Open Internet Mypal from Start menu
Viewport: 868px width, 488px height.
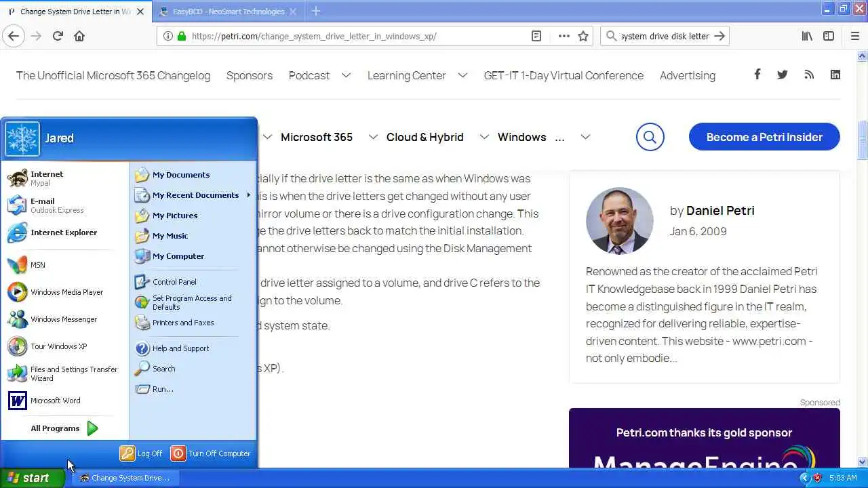pos(65,178)
